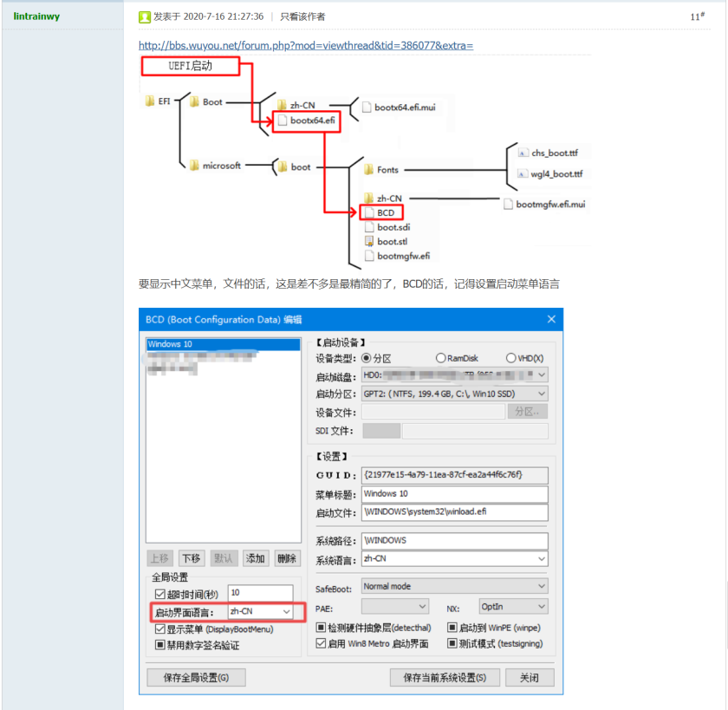Click 保存全局设置(G) button
The image size is (728, 710).
pyautogui.click(x=196, y=678)
